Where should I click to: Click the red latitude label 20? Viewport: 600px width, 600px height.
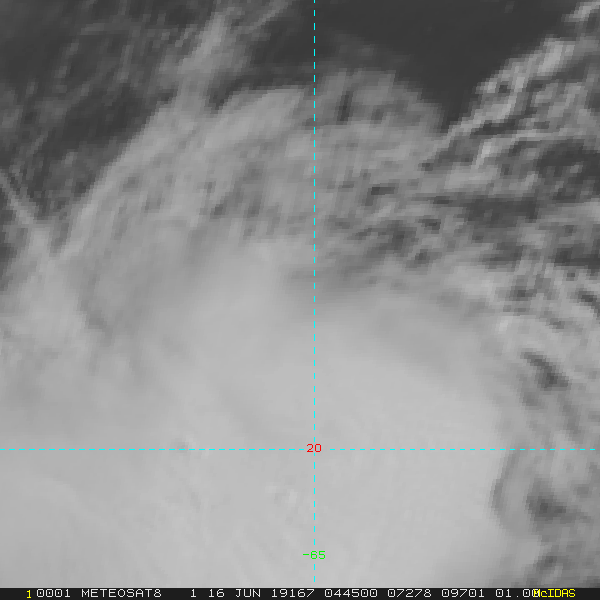(x=314, y=448)
